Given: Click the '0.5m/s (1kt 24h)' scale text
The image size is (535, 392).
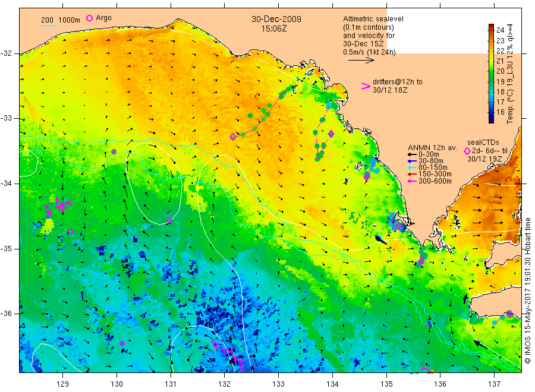Looking at the screenshot, I should point(370,52).
